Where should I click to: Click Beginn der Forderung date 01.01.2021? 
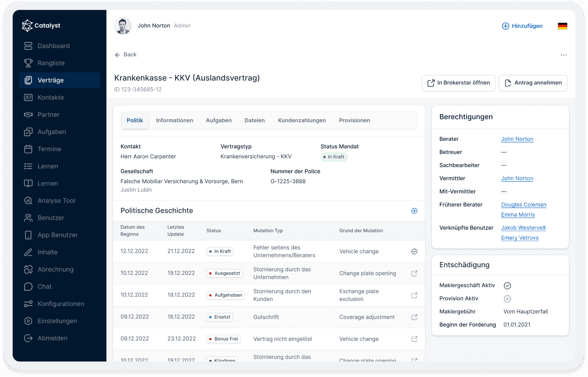(517, 325)
